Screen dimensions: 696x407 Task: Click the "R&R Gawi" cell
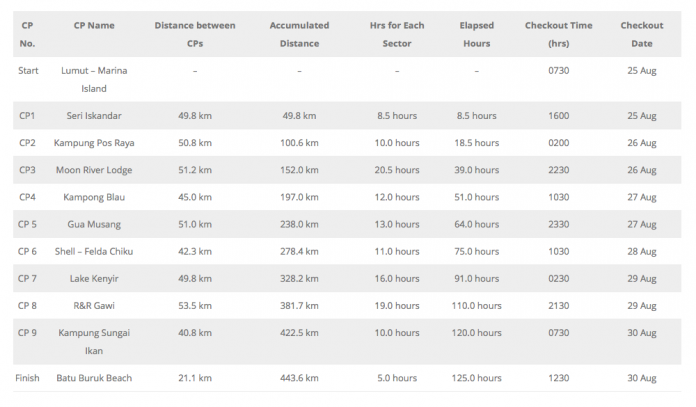pos(94,305)
